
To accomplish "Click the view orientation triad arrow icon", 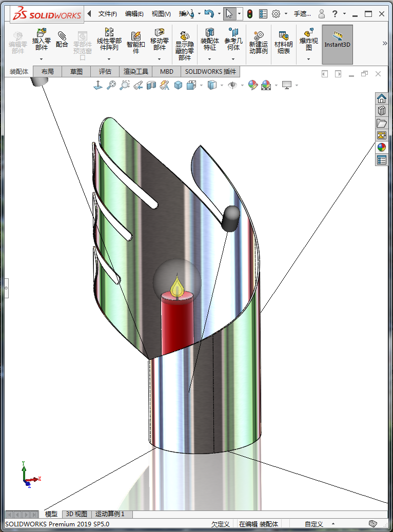I will point(98,85).
